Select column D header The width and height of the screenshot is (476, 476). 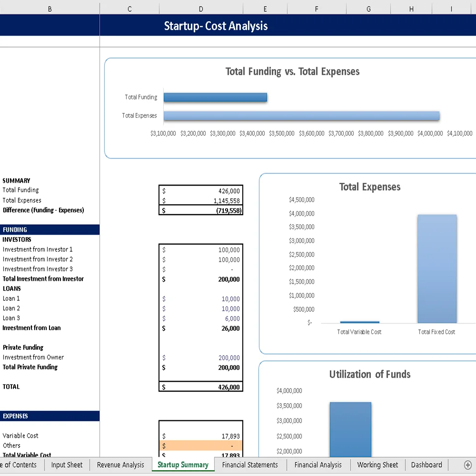point(200,9)
